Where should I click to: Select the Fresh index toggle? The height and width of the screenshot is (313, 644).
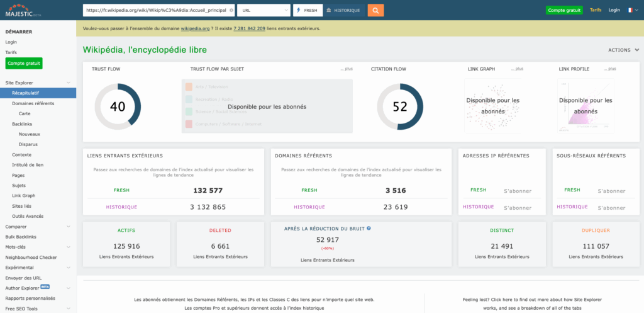308,10
